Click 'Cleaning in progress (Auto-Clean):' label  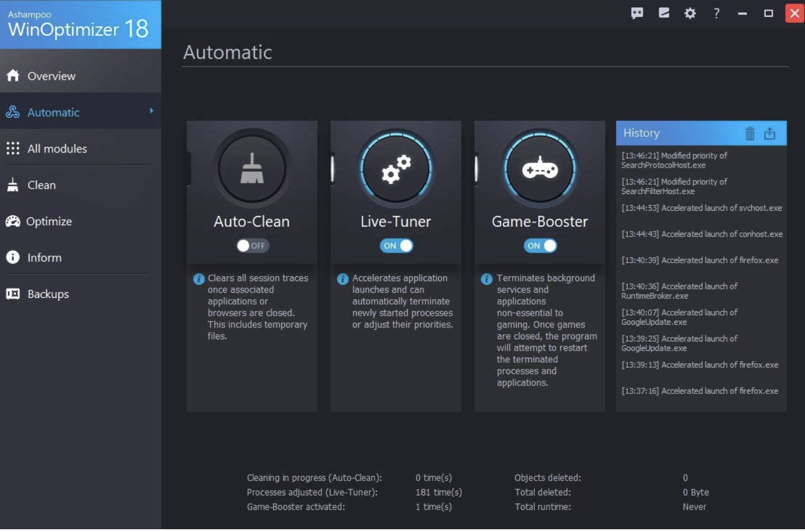pyautogui.click(x=315, y=478)
